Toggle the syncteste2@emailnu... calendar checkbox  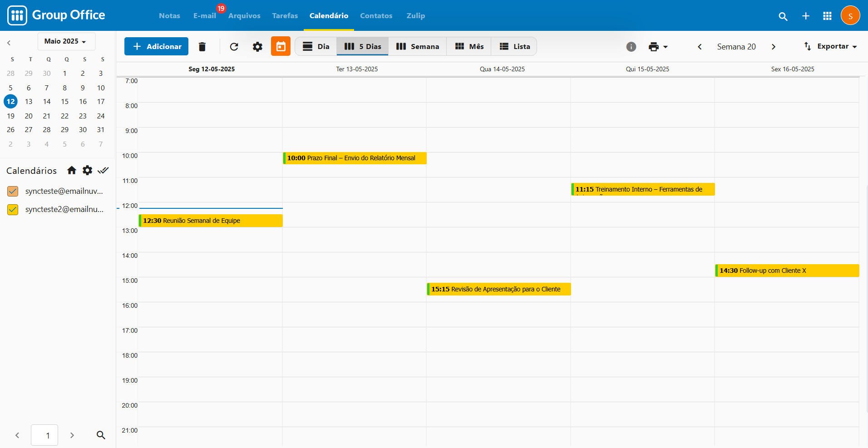click(13, 210)
